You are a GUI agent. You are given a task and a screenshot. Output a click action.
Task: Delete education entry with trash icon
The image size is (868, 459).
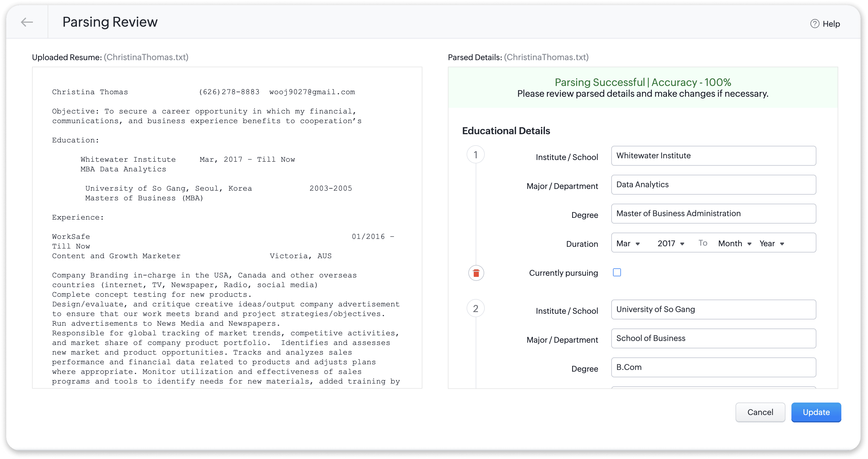(x=476, y=273)
